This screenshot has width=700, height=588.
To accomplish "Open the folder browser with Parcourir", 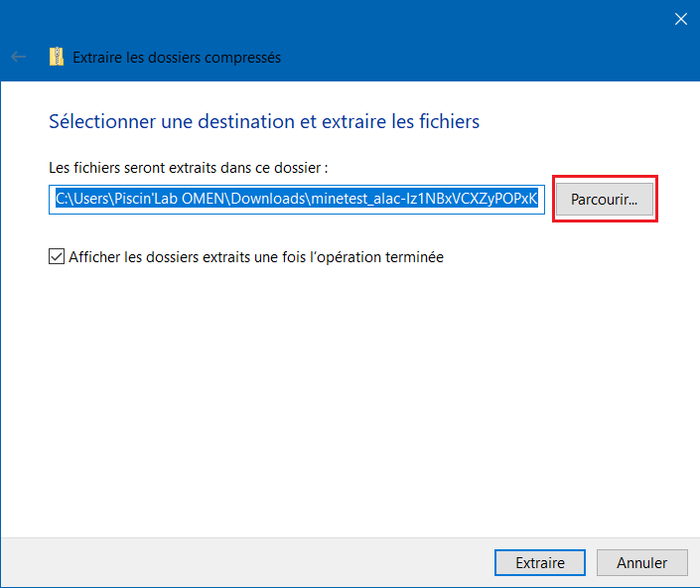I will [604, 200].
